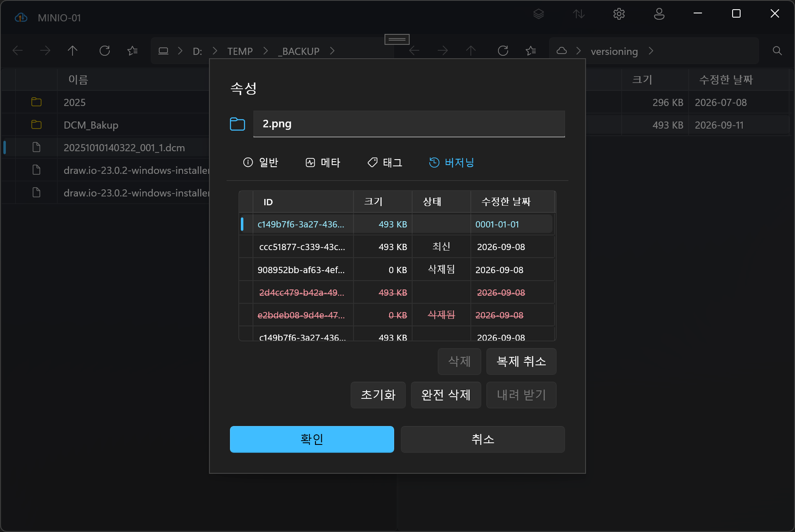Expand chevron after _BACKUP in breadcrumb
Viewport: 795px width, 532px height.
click(x=332, y=51)
